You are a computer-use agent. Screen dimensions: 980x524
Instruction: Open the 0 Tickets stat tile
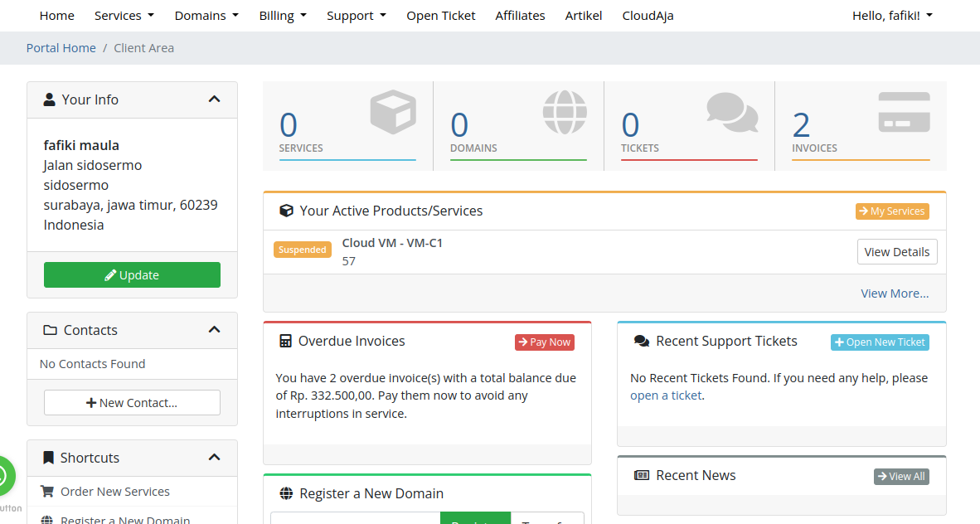click(x=689, y=126)
